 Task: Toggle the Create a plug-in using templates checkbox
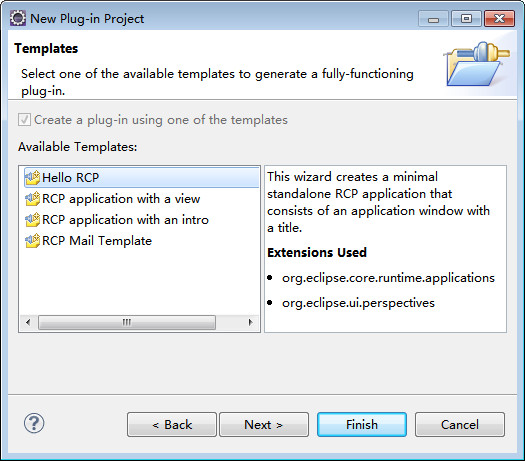point(24,120)
